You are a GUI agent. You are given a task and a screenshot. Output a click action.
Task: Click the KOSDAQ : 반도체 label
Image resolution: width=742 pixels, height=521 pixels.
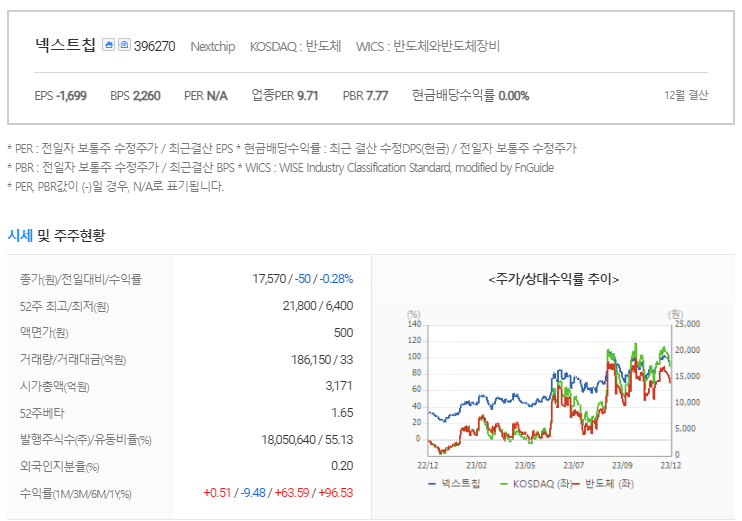click(295, 46)
